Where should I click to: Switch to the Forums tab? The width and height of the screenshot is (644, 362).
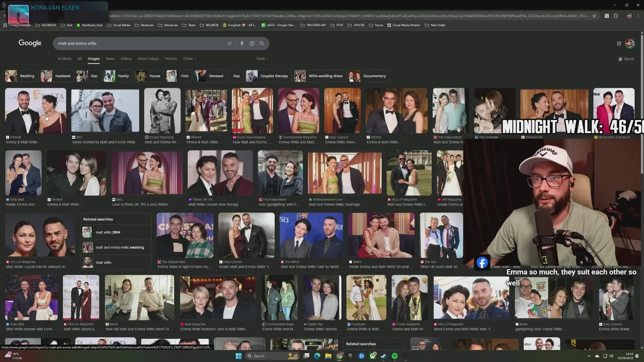[171, 59]
